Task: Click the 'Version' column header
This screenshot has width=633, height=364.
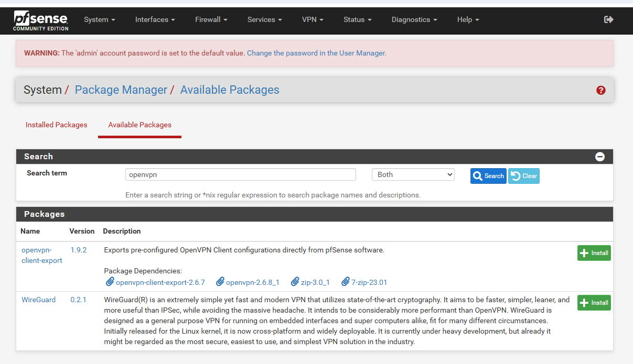Action: point(82,231)
